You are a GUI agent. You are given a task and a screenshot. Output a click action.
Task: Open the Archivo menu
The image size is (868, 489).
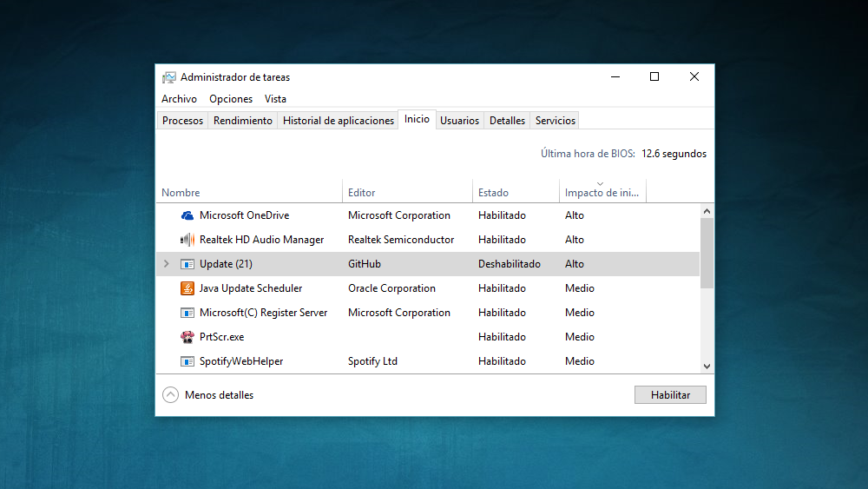coord(179,99)
